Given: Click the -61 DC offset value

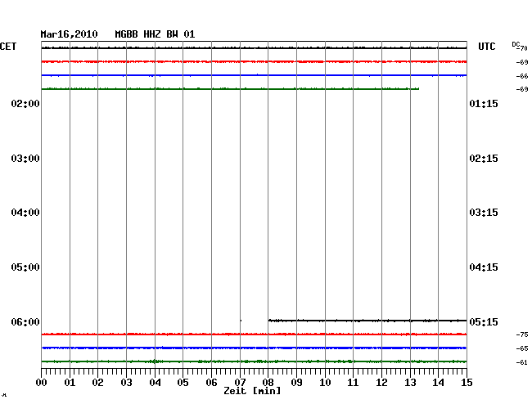Looking at the screenshot, I should 522,362.
